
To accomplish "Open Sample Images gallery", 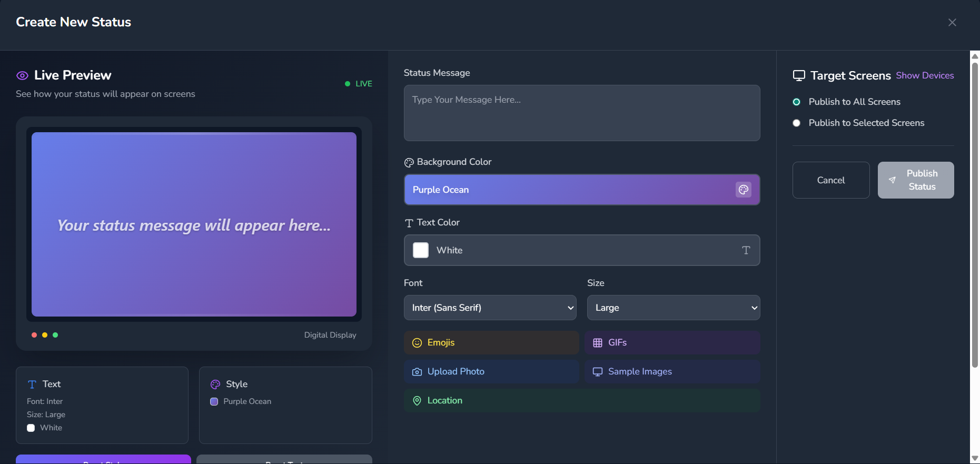I will click(672, 372).
